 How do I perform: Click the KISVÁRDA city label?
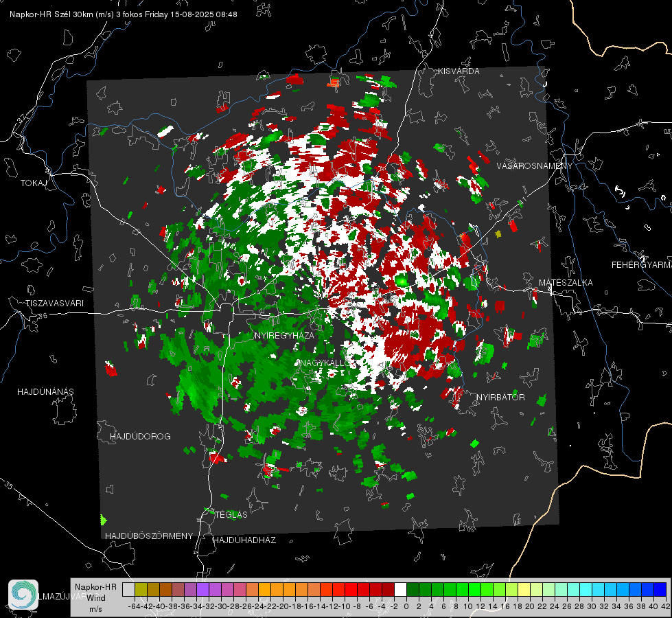click(459, 71)
